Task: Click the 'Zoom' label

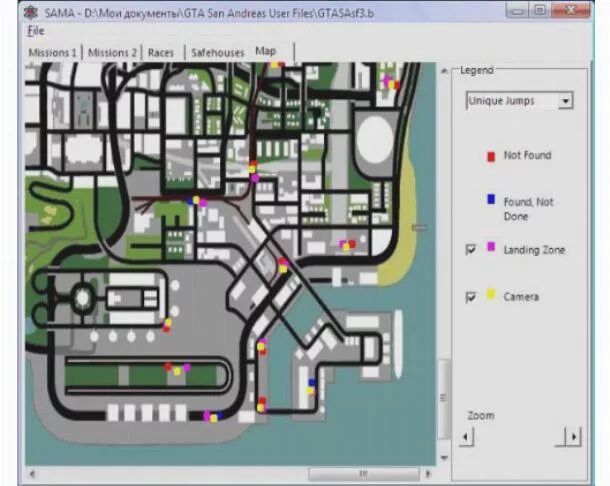Action: pos(481,416)
